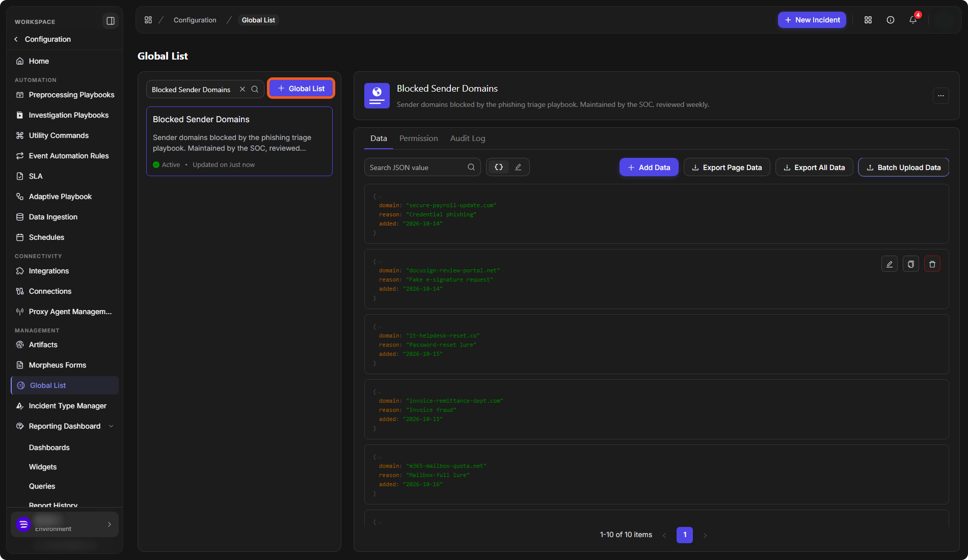Image resolution: width=968 pixels, height=560 pixels.
Task: Open Utility Commands in sidebar
Action: click(x=65, y=135)
